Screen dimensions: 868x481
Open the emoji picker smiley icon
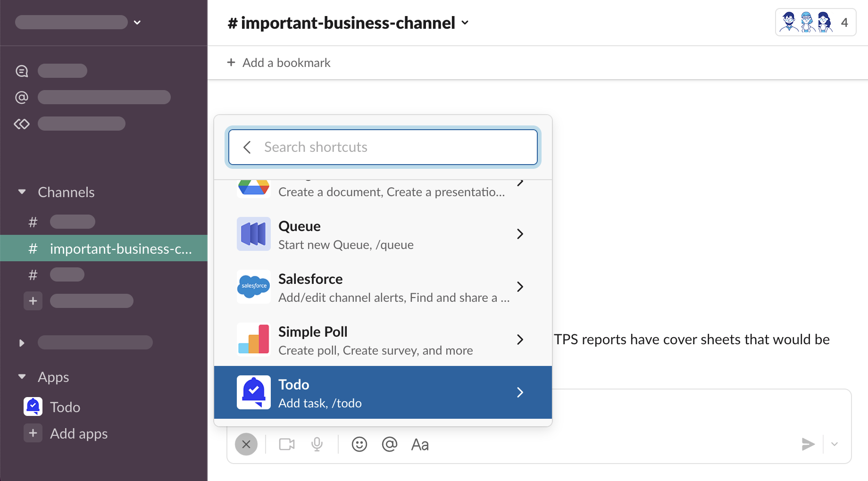pos(359,444)
